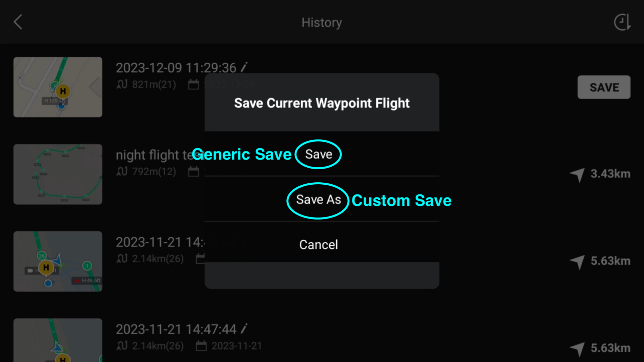644x362 pixels.
Task: Choose Save As in the waypoint dialog
Action: [x=319, y=200]
